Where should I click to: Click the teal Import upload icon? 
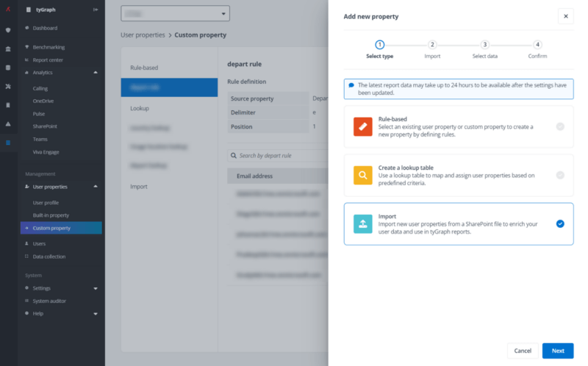point(363,224)
